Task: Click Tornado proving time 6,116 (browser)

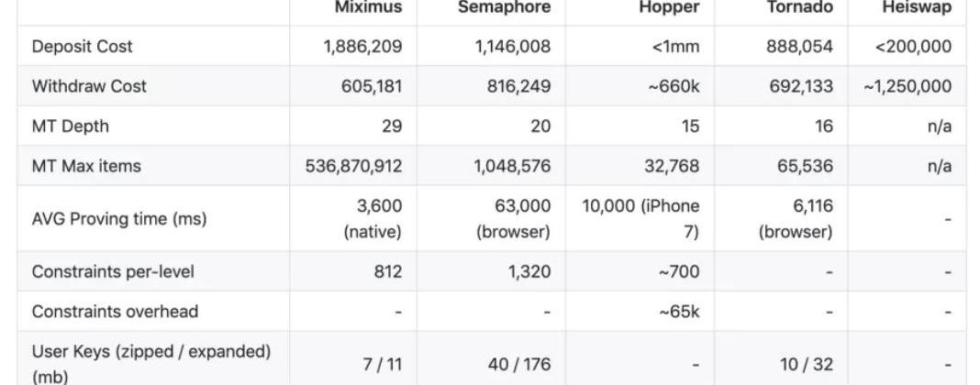Action: click(796, 219)
